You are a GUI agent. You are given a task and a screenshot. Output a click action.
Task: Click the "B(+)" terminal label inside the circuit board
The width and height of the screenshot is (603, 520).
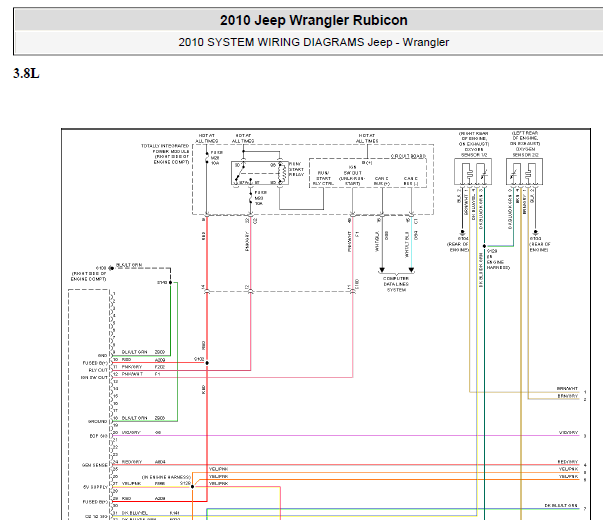(367, 163)
